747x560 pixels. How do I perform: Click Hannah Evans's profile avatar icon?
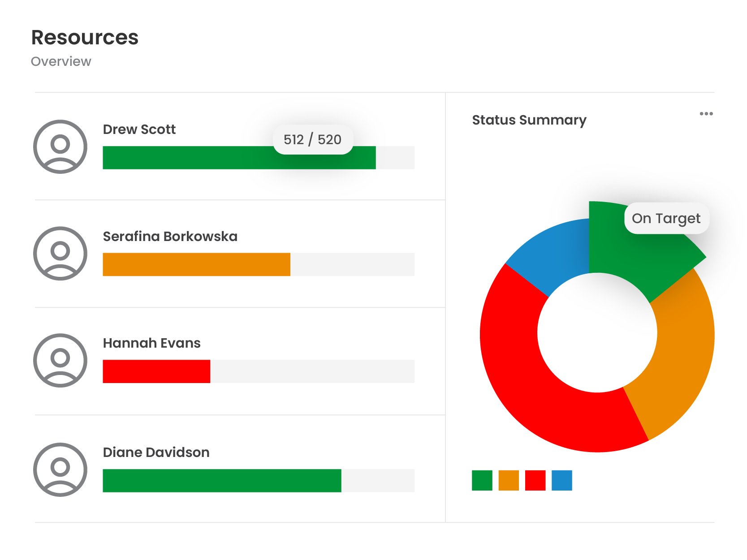coord(60,360)
